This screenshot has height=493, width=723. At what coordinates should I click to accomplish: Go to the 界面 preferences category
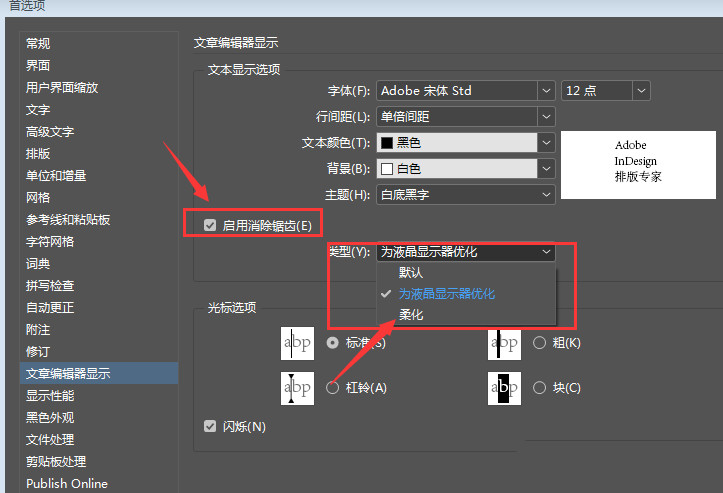(38, 66)
